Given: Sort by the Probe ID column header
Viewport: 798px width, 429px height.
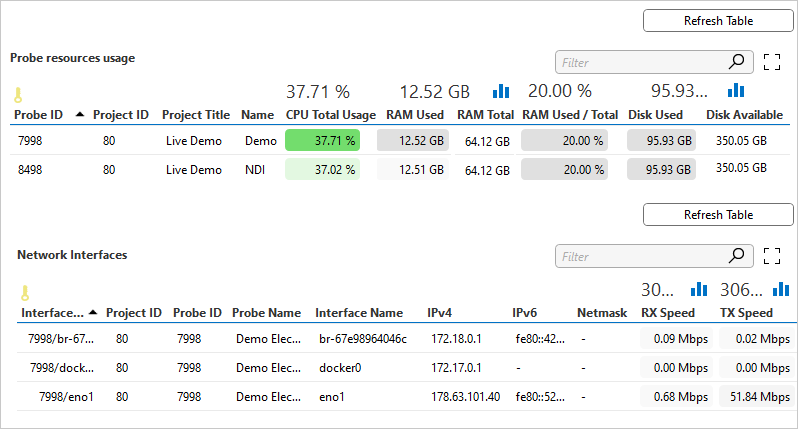Looking at the screenshot, I should (40, 115).
